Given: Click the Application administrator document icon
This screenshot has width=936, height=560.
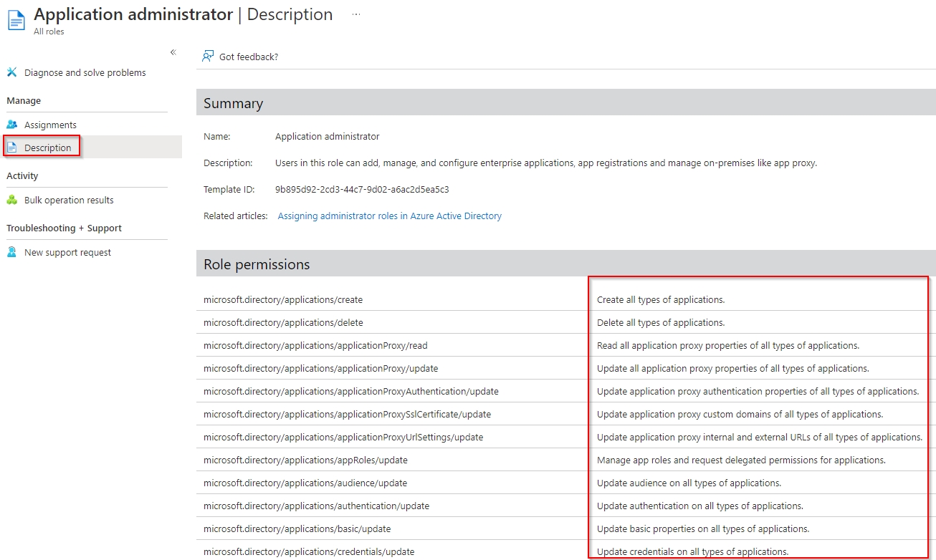Looking at the screenshot, I should (16, 20).
